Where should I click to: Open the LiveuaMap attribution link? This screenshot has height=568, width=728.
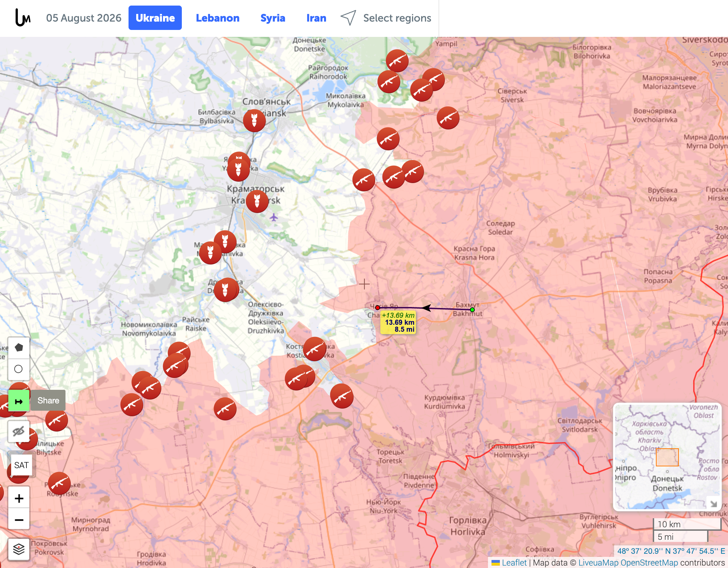[598, 562]
